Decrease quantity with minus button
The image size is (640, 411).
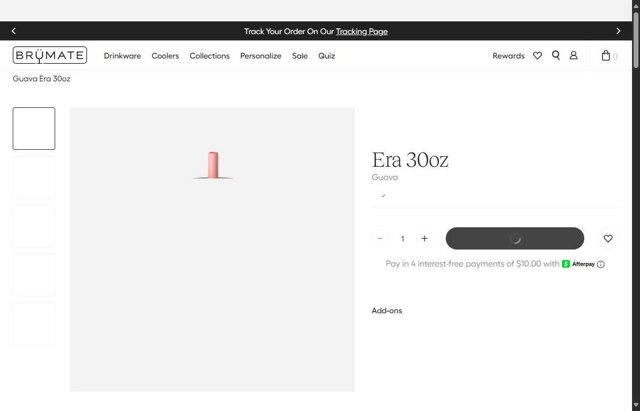point(380,239)
